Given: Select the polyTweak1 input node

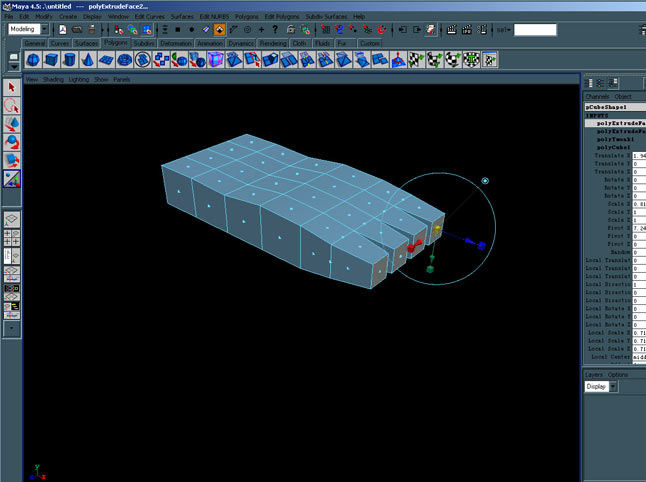Looking at the screenshot, I should [x=616, y=139].
